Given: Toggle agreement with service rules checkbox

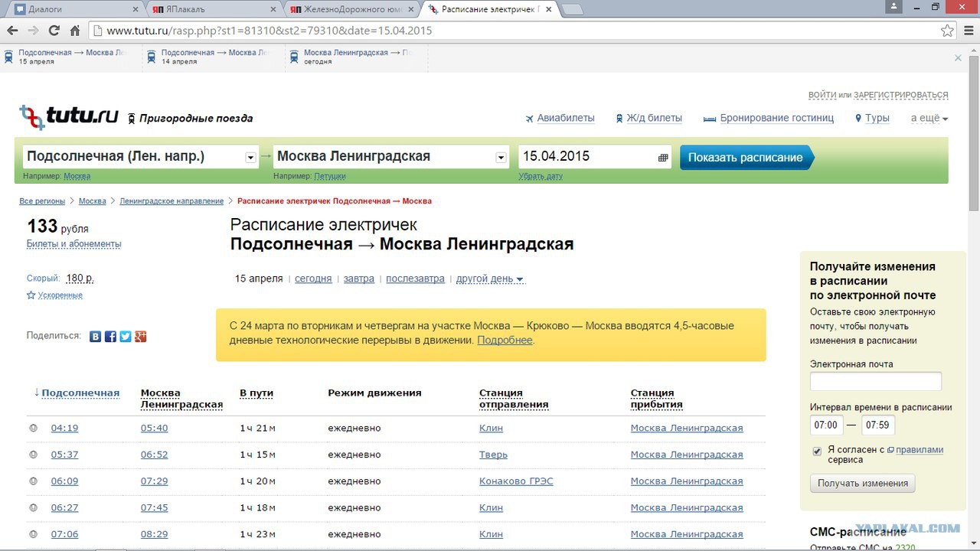Looking at the screenshot, I should (817, 451).
